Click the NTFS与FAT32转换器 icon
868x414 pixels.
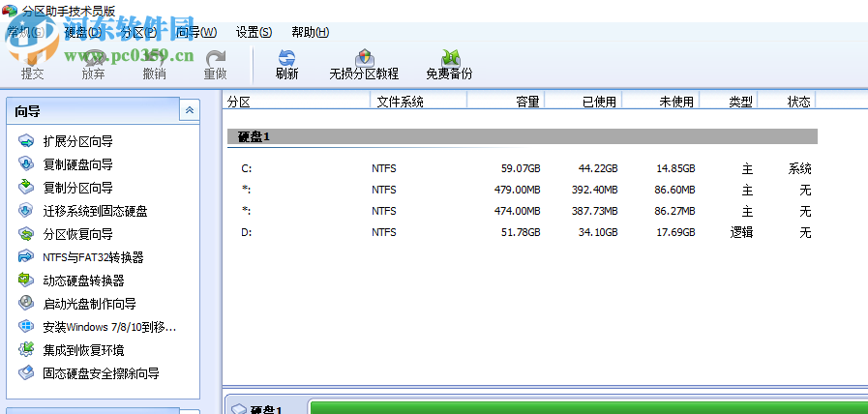26,257
